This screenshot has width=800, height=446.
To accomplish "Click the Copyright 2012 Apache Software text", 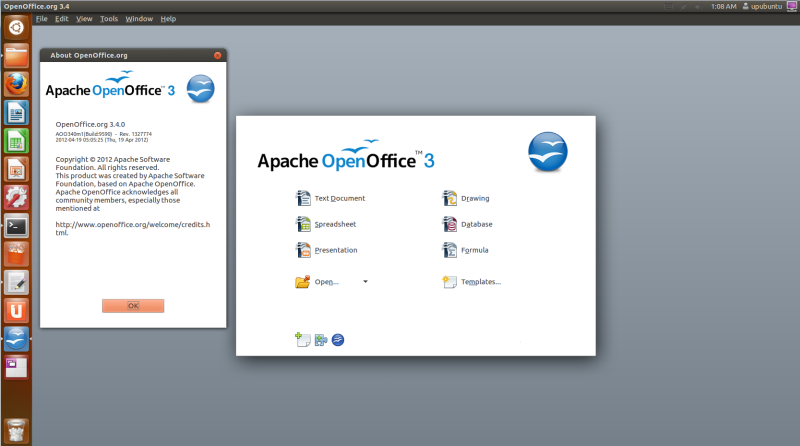I will tap(113, 159).
